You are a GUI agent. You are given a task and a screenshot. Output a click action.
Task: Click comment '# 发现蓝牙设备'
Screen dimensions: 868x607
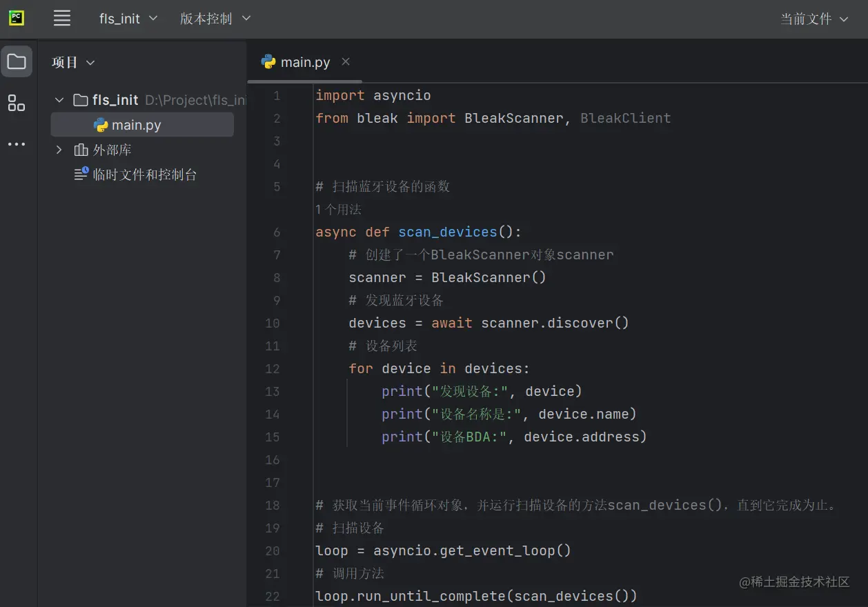pos(396,300)
